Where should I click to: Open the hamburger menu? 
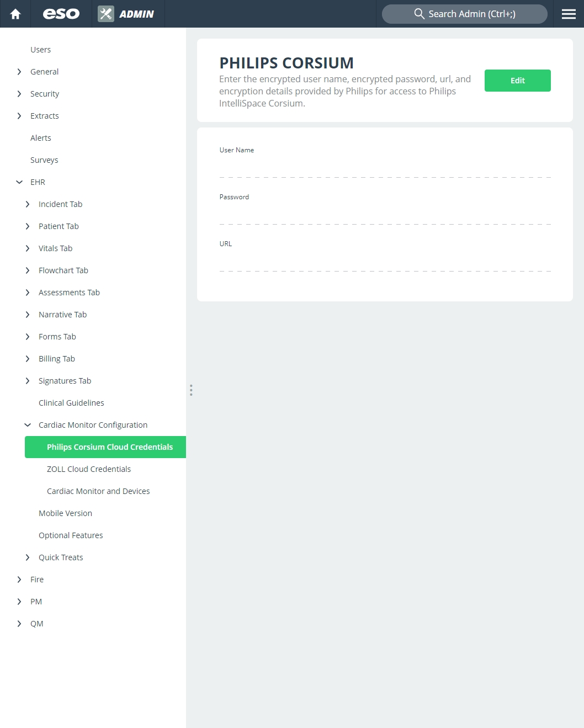[569, 14]
